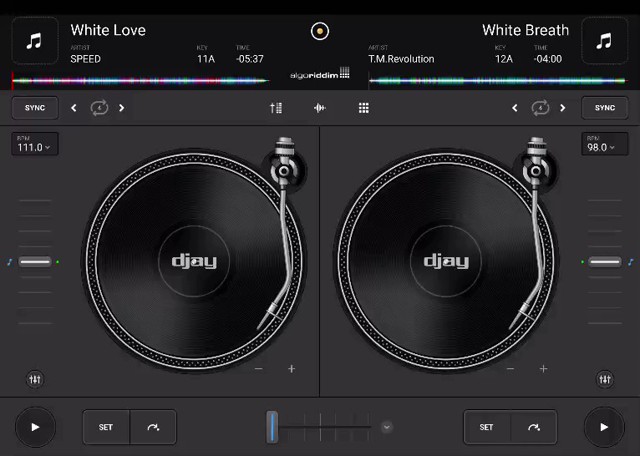Double left deck loop length arrow
640x456 pixels.
(121, 108)
